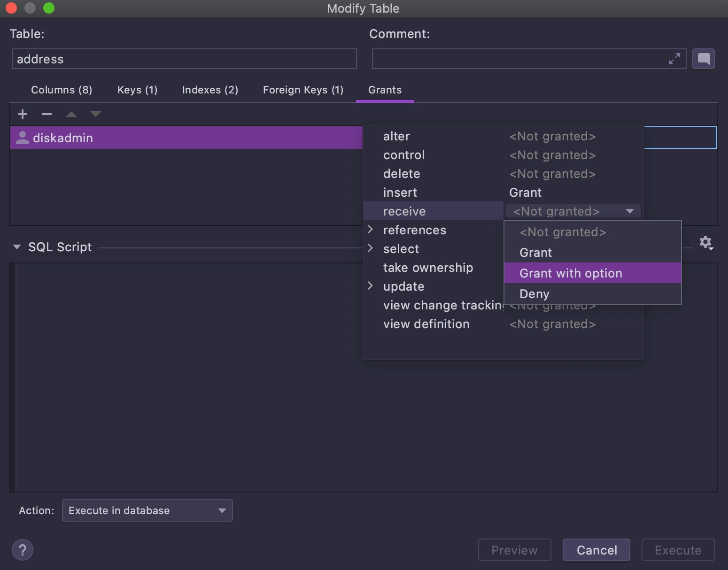Move grant down with the down arrow
728x570 pixels.
96,114
